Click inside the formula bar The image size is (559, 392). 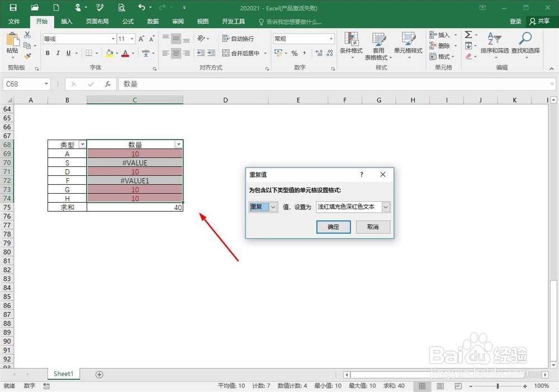point(224,84)
